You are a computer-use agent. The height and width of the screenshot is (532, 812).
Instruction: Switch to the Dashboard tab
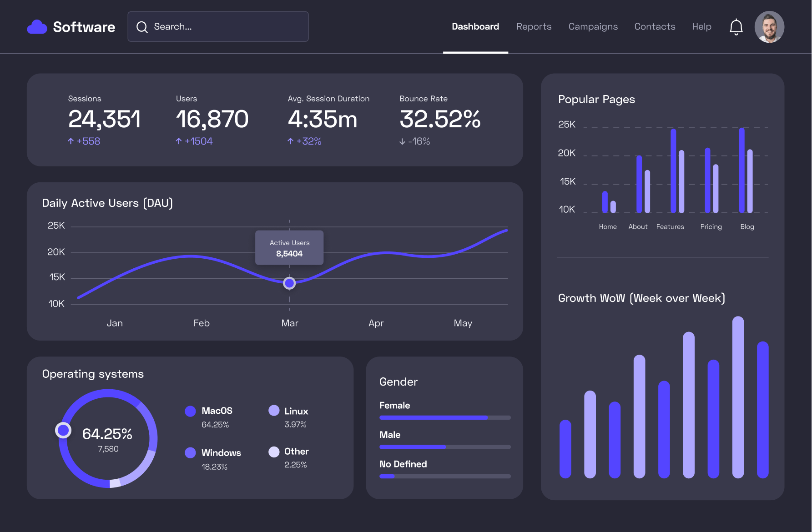(475, 27)
